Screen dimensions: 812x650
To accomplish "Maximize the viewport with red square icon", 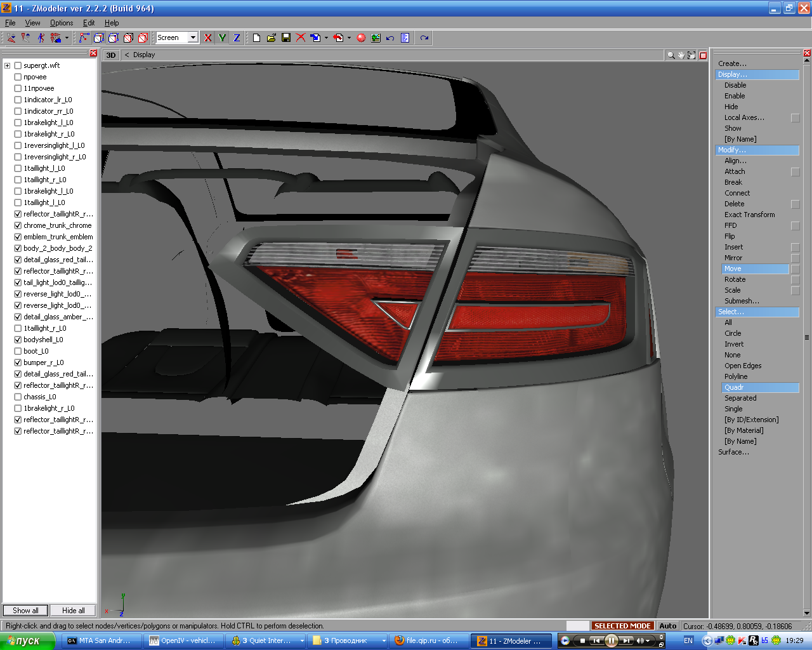I will click(x=703, y=55).
